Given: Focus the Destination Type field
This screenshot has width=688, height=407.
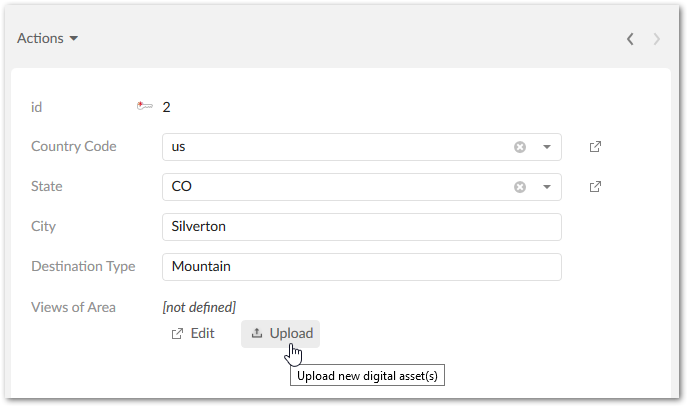Looking at the screenshot, I should (x=361, y=267).
